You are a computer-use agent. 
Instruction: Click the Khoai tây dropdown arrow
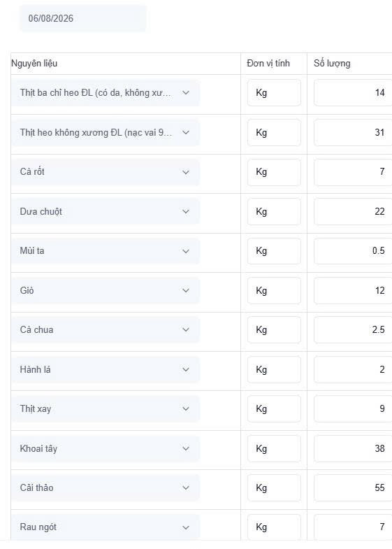(x=186, y=448)
